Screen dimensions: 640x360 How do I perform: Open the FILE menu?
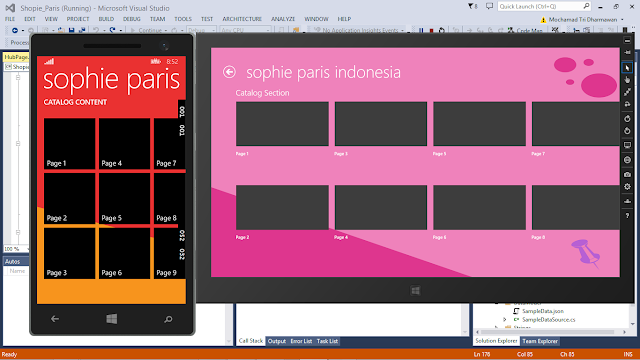10,19
